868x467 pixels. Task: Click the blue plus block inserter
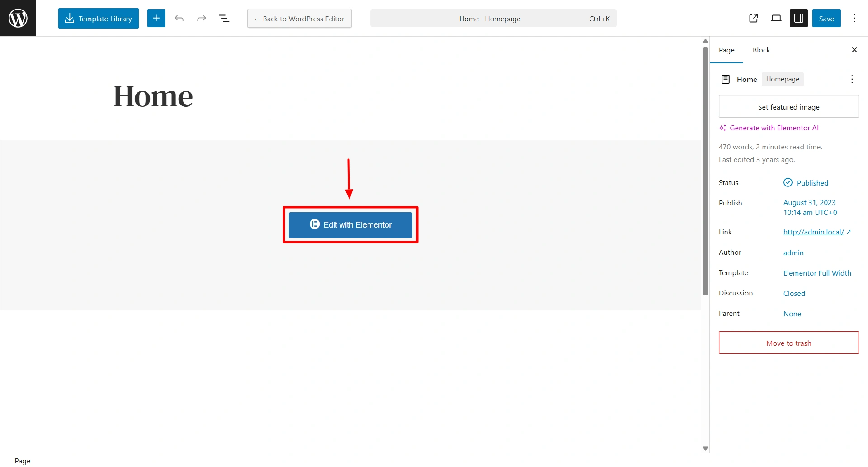point(156,18)
